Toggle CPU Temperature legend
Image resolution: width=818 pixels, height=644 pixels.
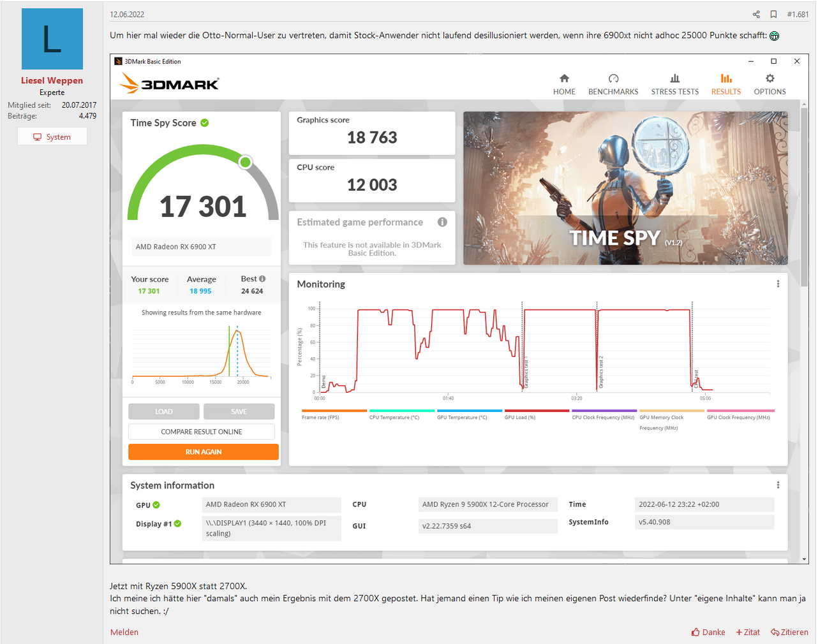click(x=401, y=414)
